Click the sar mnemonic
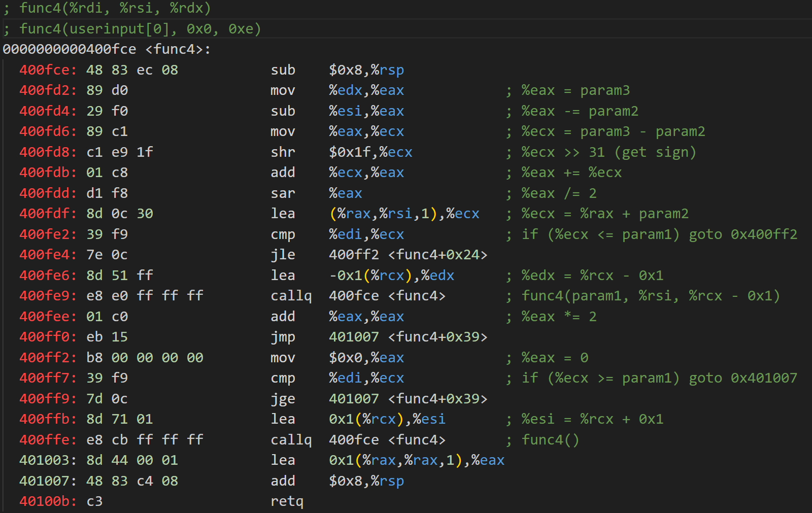812x513 pixels. (x=283, y=193)
